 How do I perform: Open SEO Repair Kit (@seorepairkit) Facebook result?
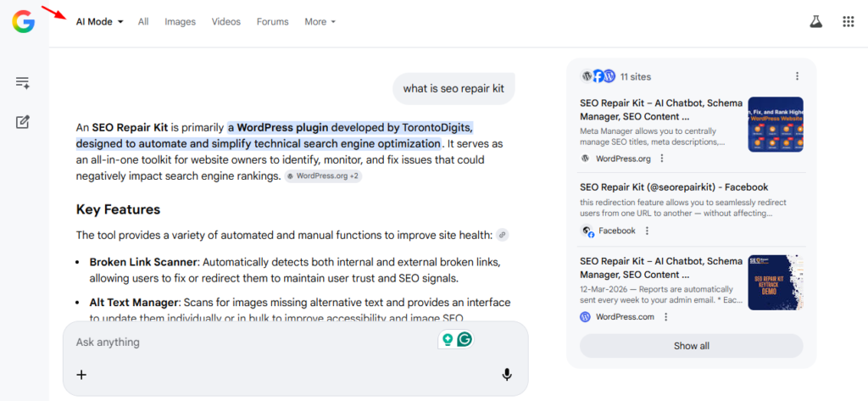click(x=674, y=187)
